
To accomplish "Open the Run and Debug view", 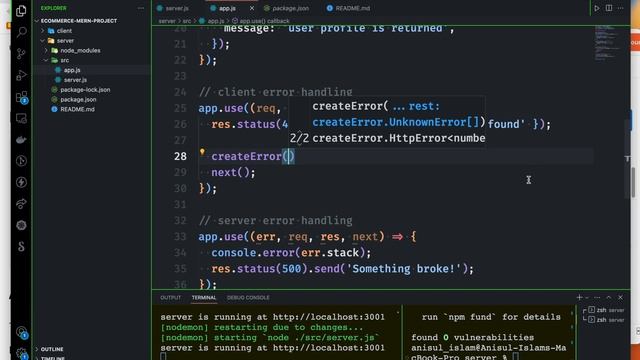I will [21, 75].
